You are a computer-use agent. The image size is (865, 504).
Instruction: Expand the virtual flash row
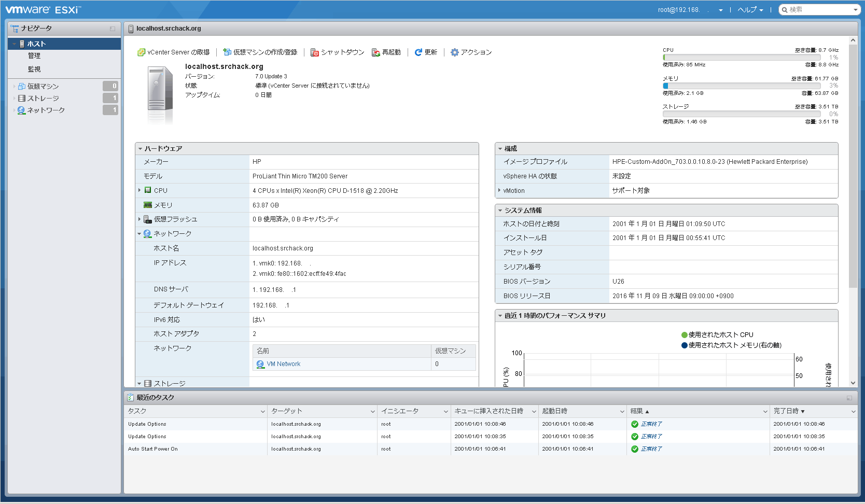(139, 219)
